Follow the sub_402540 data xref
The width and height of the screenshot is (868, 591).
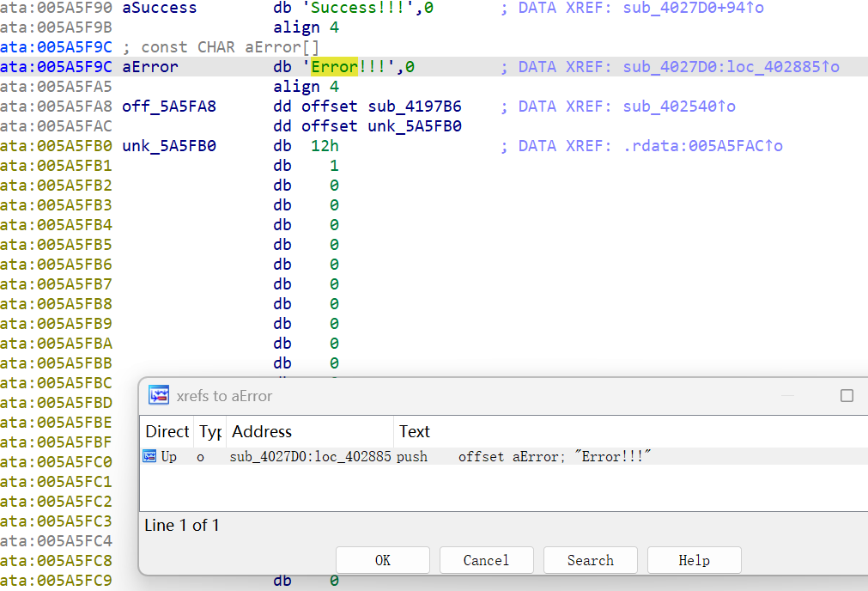(x=679, y=107)
